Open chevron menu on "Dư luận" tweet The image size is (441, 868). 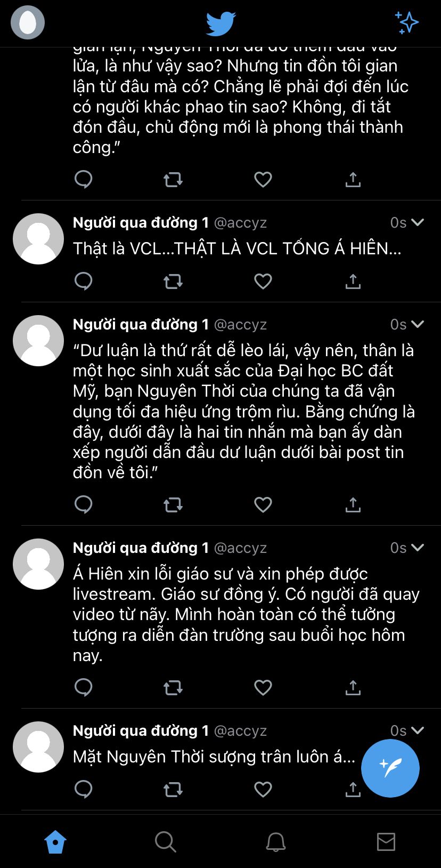pyautogui.click(x=418, y=324)
